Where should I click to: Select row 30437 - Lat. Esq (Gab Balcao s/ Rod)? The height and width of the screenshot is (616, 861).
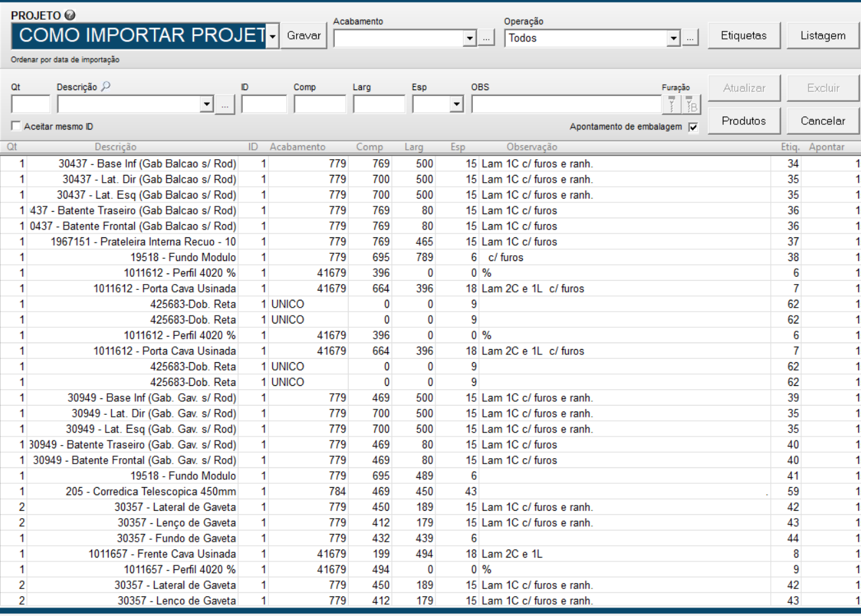(430, 195)
